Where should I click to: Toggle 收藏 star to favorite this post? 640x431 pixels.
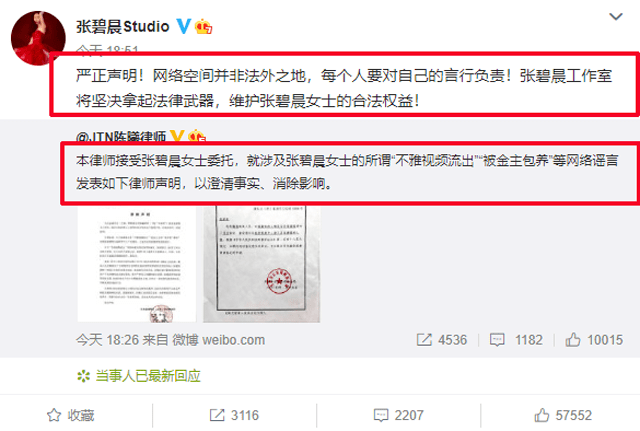pyautogui.click(x=71, y=415)
